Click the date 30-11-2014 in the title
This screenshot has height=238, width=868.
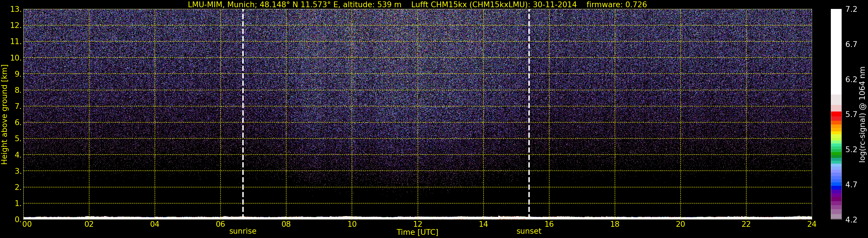(x=555, y=5)
